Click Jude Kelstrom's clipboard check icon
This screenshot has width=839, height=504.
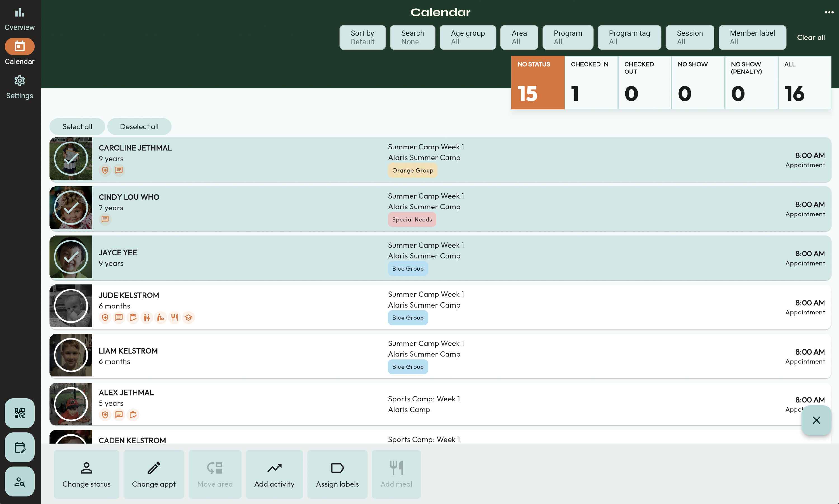pyautogui.click(x=133, y=317)
